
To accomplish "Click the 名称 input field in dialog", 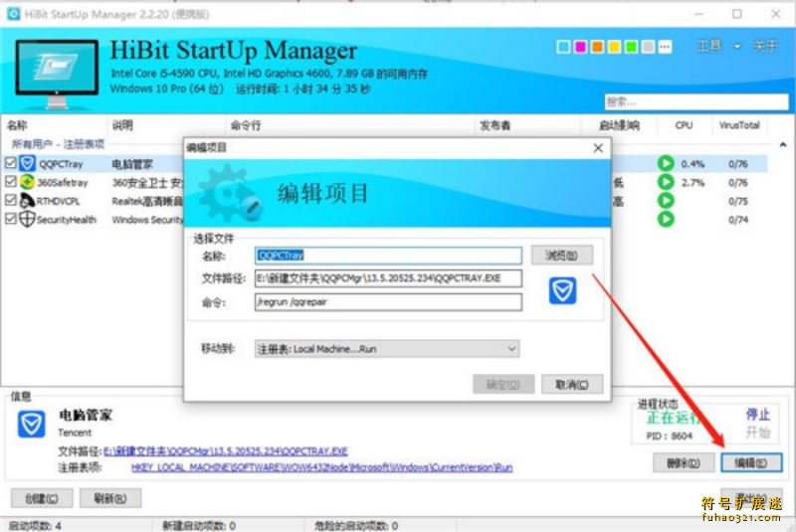I will (388, 256).
